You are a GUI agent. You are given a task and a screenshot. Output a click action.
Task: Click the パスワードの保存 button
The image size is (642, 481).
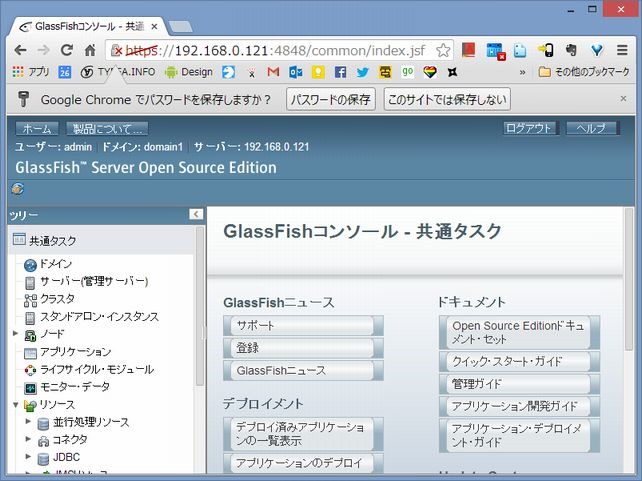point(331,99)
